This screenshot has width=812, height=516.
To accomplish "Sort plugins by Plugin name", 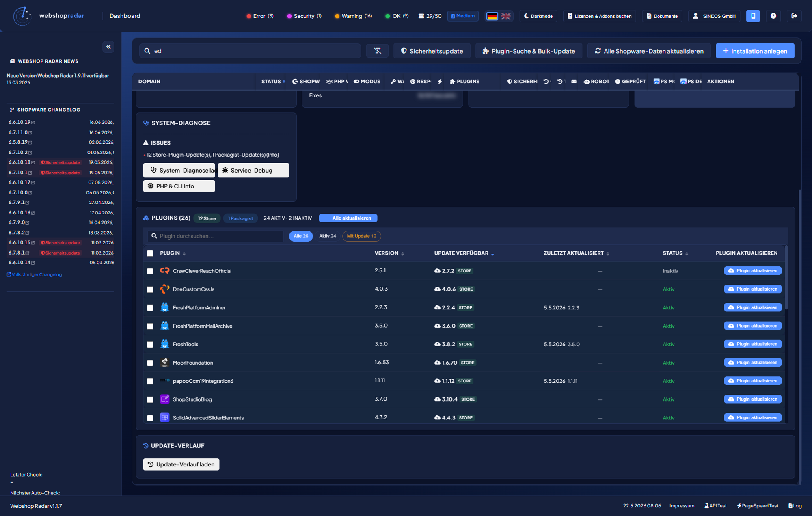I will point(173,253).
